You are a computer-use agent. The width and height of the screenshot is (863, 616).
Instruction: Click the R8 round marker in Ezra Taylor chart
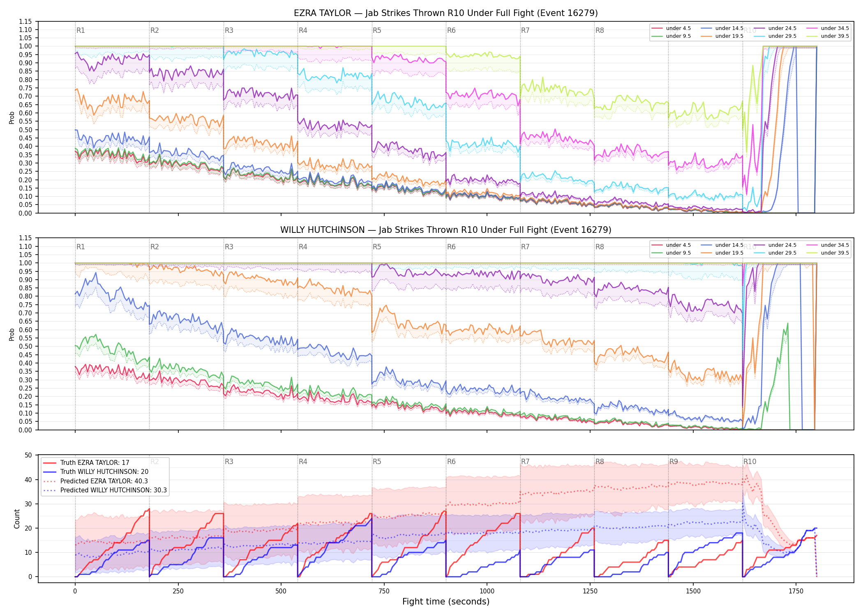point(600,30)
